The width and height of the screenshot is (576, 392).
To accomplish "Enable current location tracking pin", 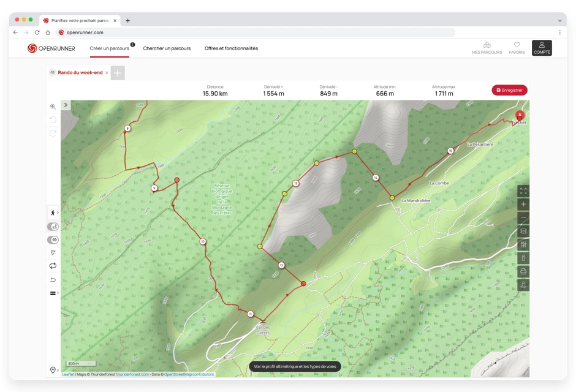I will pyautogui.click(x=53, y=370).
